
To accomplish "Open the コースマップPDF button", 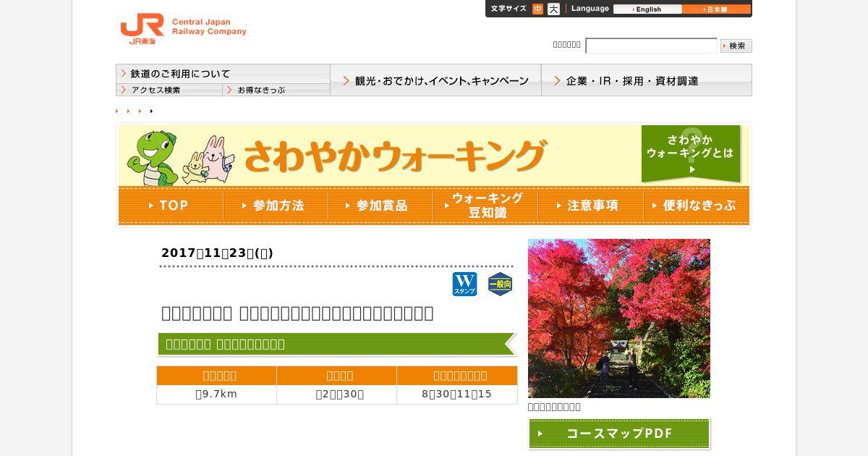I will pyautogui.click(x=619, y=434).
